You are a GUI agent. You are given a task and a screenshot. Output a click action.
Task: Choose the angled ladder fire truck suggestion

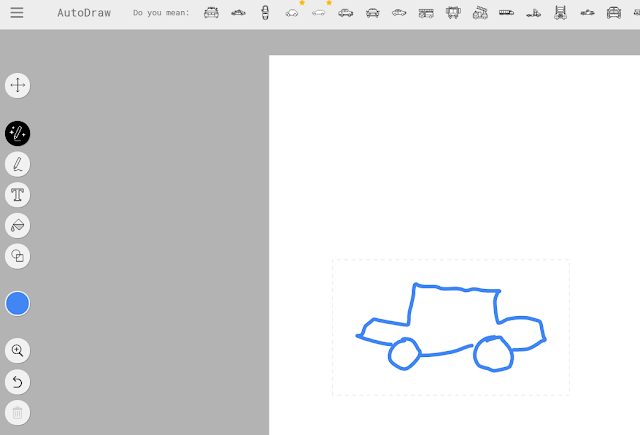pos(480,13)
